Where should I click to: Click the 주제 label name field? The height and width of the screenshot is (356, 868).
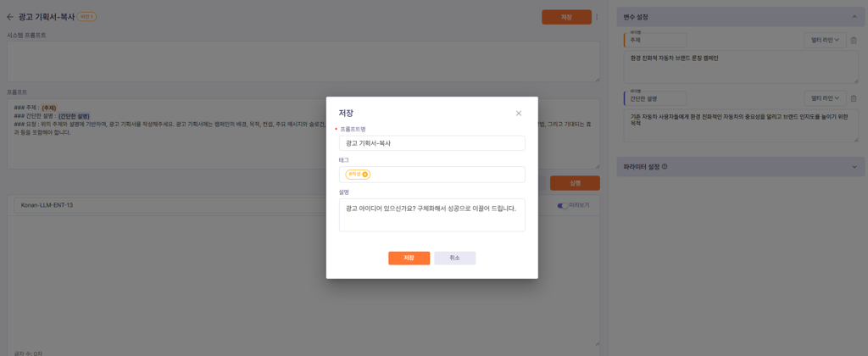click(655, 41)
